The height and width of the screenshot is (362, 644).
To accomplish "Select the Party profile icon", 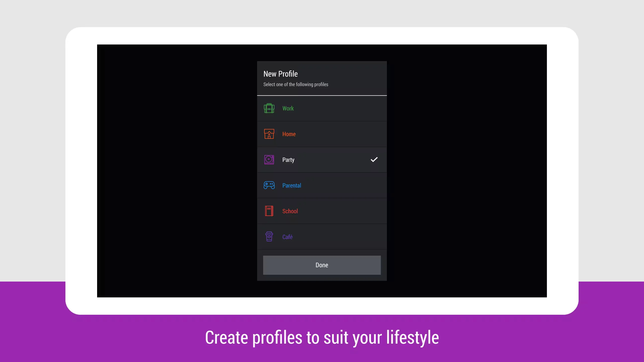I will (x=268, y=159).
